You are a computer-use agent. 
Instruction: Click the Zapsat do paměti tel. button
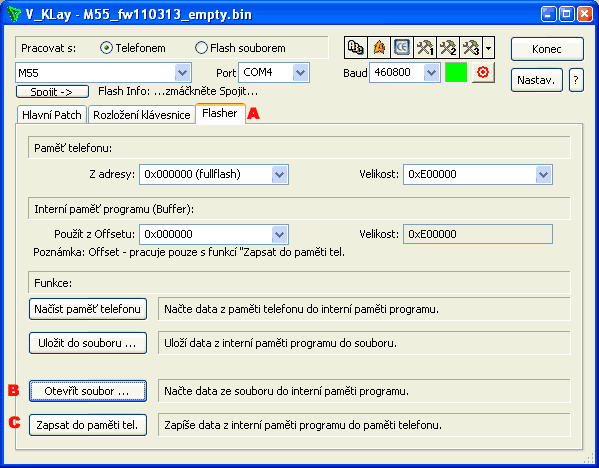click(88, 425)
